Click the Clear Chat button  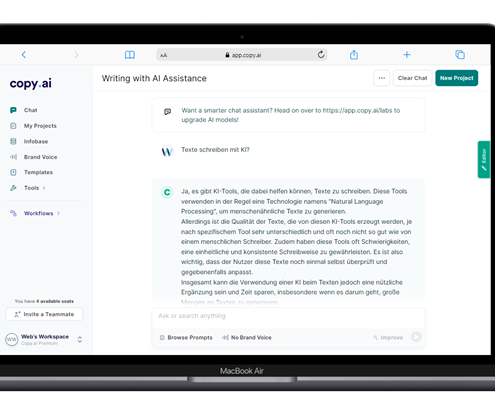click(x=412, y=78)
